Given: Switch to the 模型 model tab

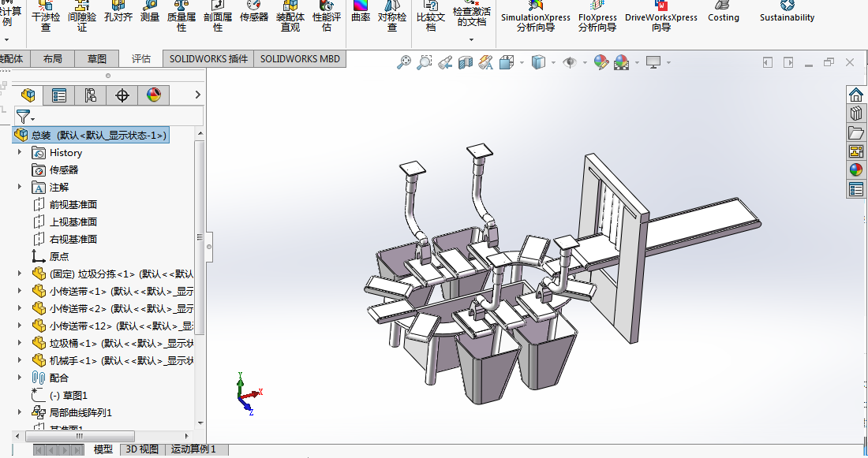Looking at the screenshot, I should [x=103, y=449].
